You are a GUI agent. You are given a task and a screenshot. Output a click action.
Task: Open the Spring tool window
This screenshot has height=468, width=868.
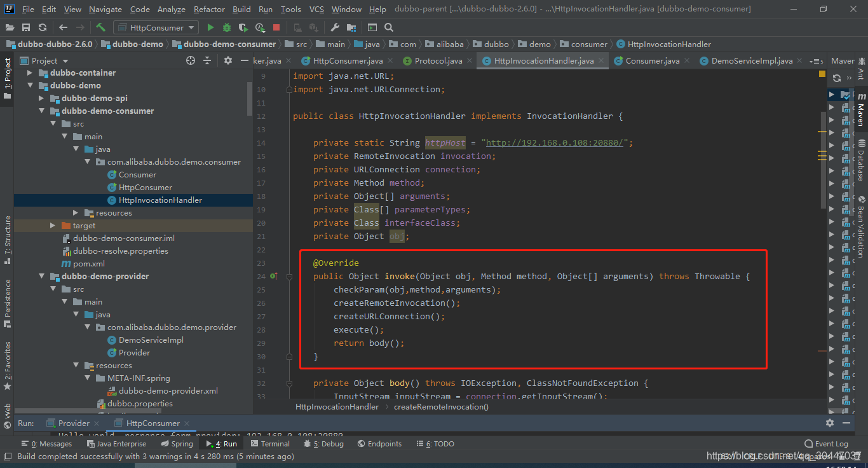pyautogui.click(x=177, y=444)
